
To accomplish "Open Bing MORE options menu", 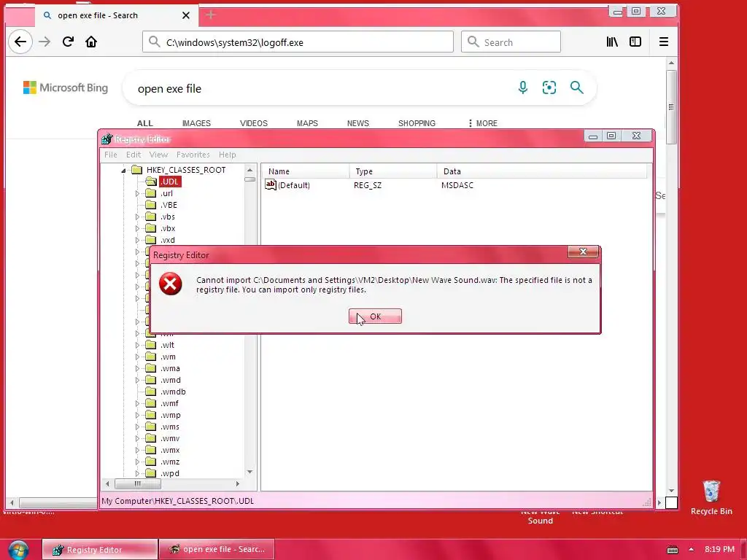I will (x=483, y=123).
